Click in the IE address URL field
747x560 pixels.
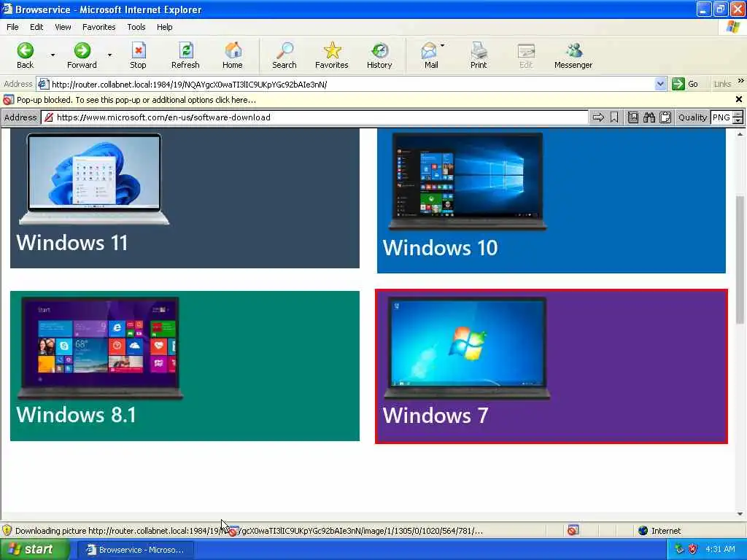[352, 85]
